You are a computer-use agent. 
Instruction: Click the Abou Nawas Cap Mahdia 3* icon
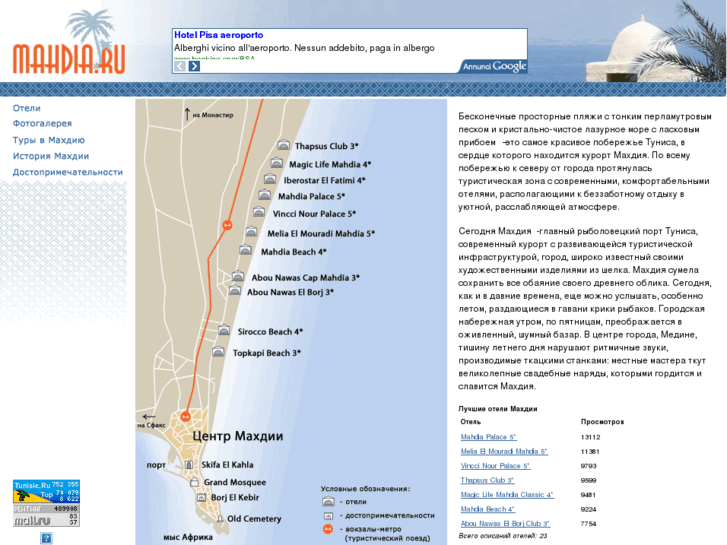coord(238,276)
